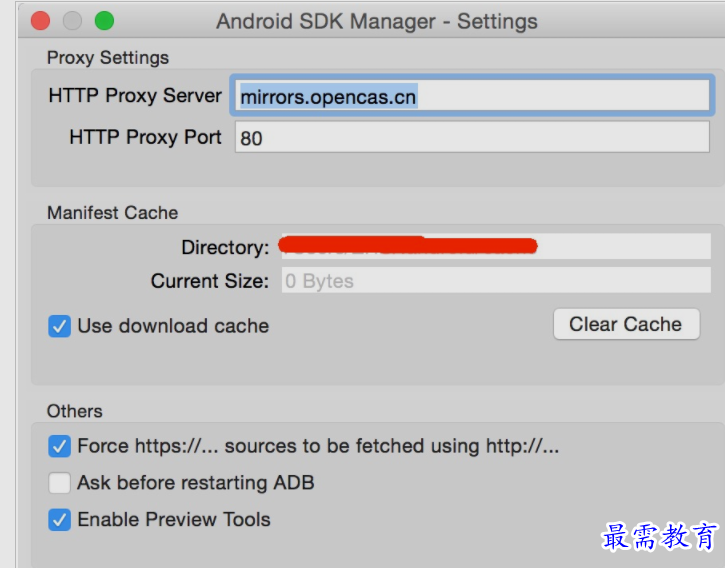Click the Android SDK Manager - Settings title

pos(377,21)
